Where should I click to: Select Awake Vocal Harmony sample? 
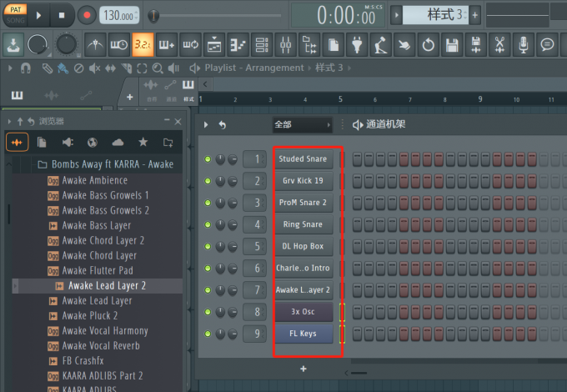[105, 330]
